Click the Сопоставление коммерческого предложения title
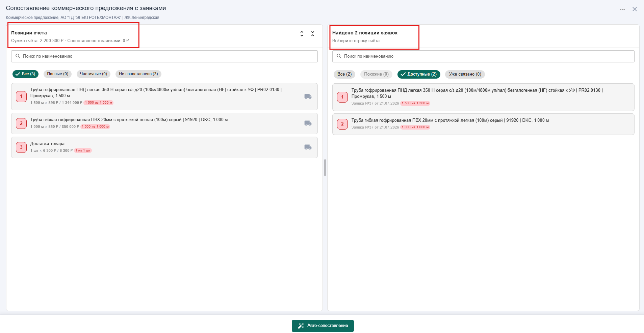The image size is (644, 333). point(86,8)
